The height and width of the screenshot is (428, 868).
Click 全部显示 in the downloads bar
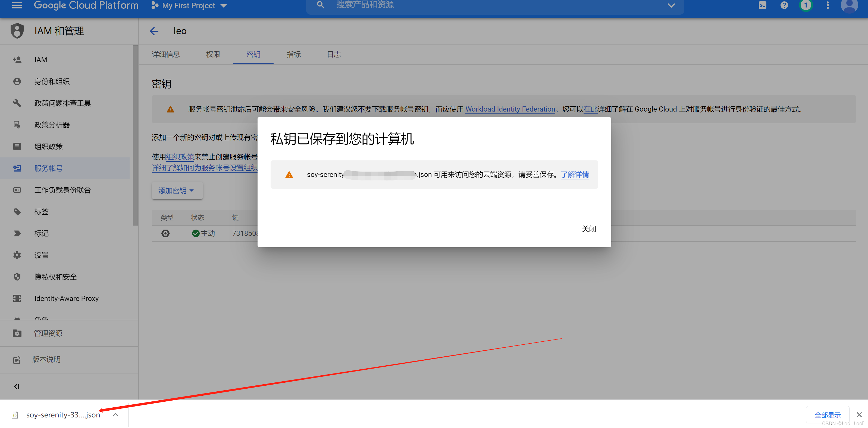(x=827, y=415)
